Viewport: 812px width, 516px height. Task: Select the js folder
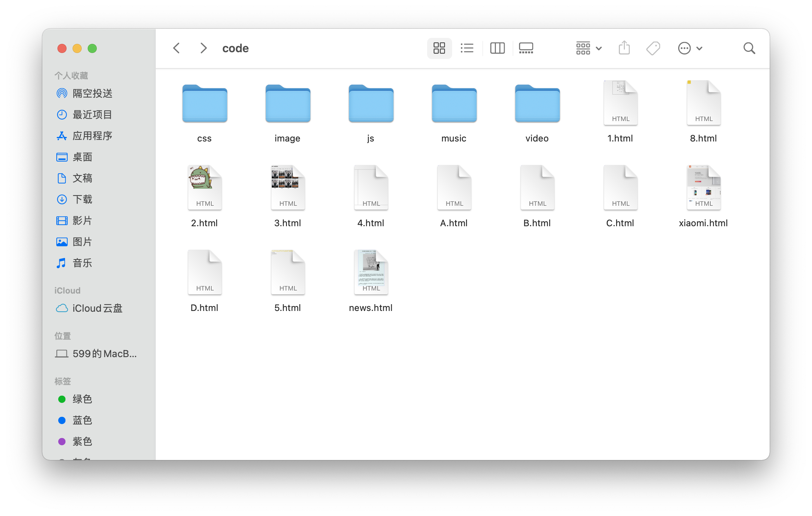pyautogui.click(x=371, y=103)
